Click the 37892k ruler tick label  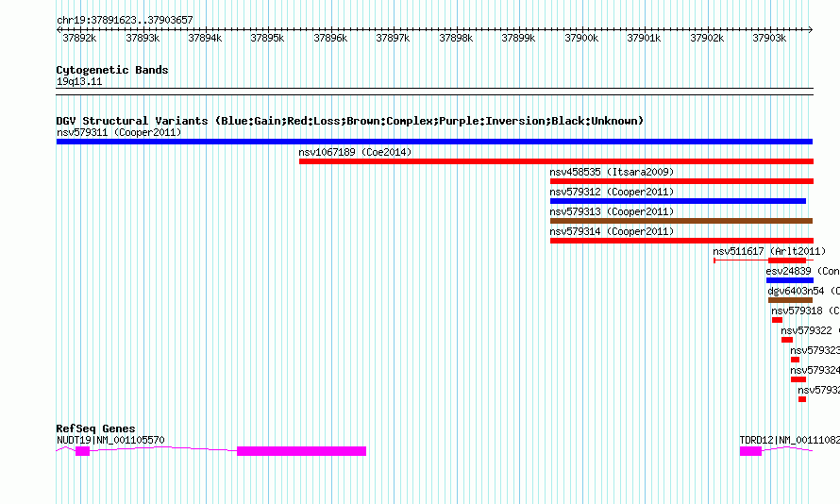click(79, 38)
